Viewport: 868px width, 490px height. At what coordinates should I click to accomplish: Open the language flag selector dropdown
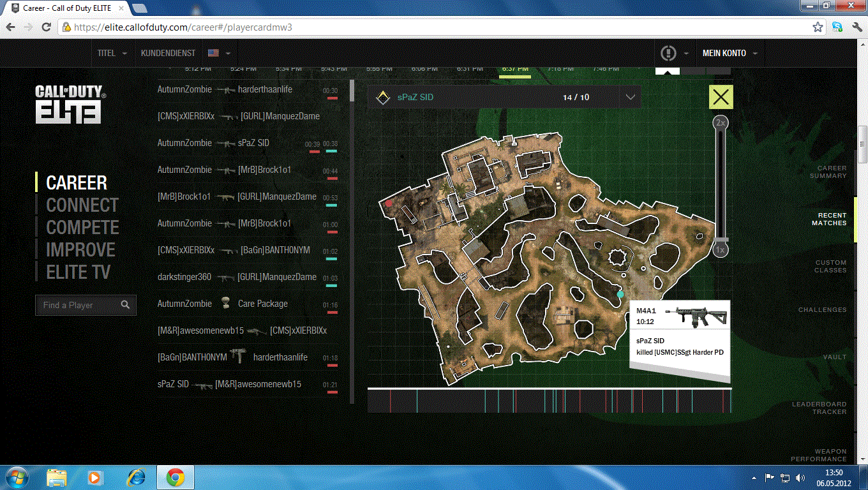click(219, 53)
